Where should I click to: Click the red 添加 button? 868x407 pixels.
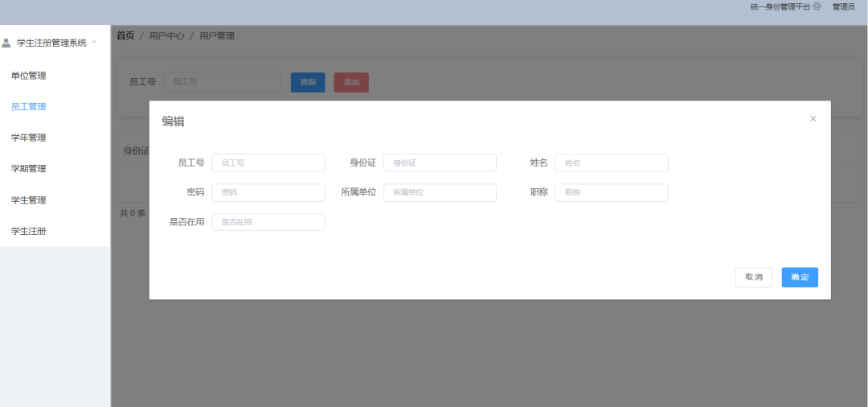coord(351,82)
